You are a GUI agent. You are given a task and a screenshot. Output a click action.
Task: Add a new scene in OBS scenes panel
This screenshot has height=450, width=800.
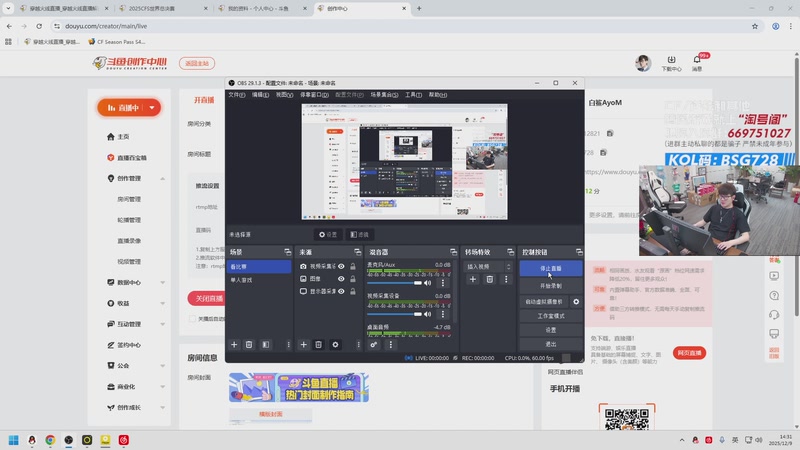click(x=234, y=345)
